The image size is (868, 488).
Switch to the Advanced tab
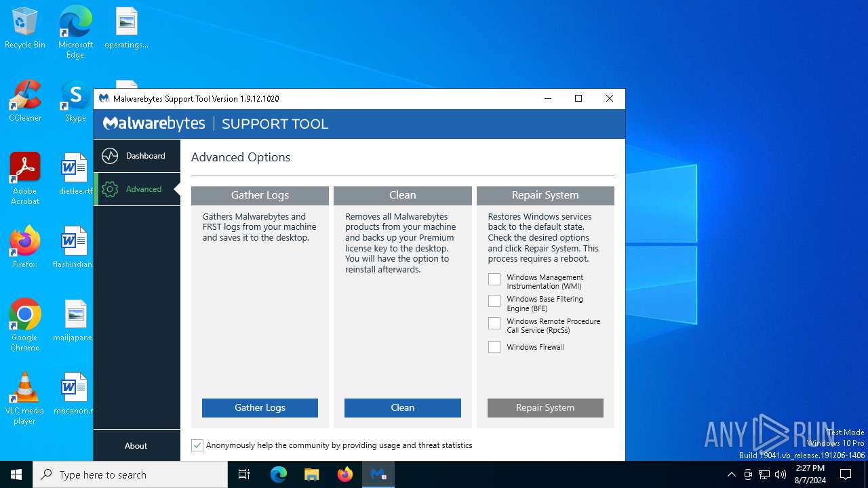tap(137, 189)
